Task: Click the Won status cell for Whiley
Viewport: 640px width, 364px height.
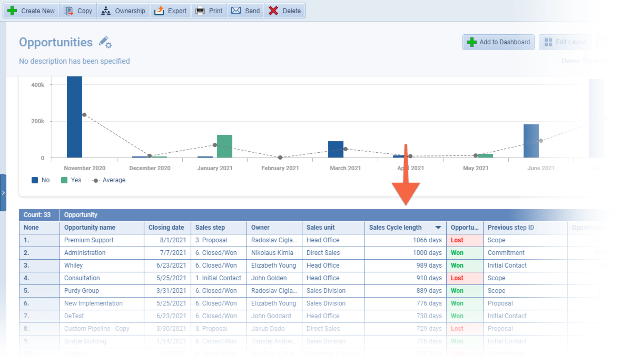Action: pos(457,265)
